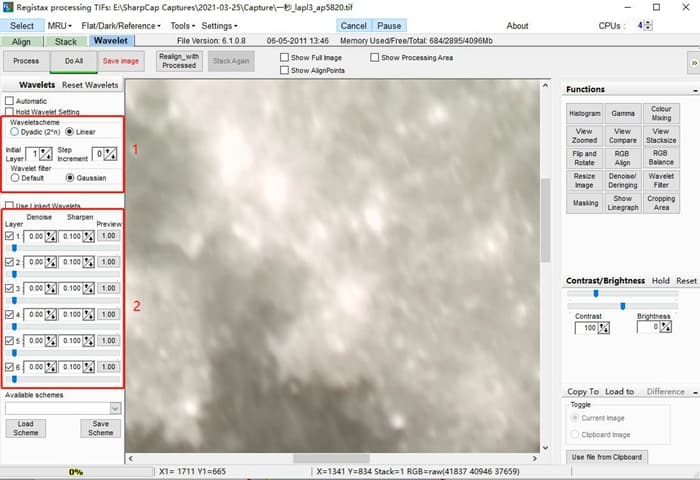Open the RGB Align tool
Viewport: 700px width, 480px height.
[x=623, y=158]
